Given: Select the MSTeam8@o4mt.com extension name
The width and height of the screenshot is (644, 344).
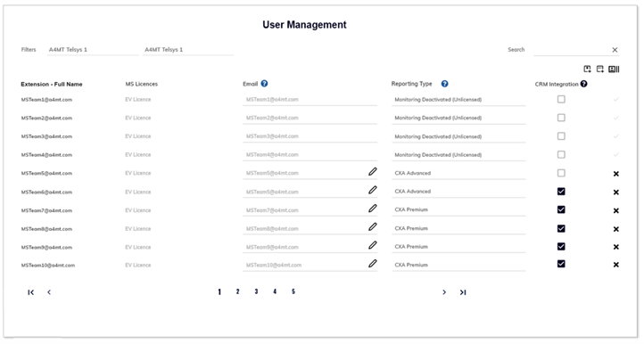Looking at the screenshot, I should (x=46, y=229).
